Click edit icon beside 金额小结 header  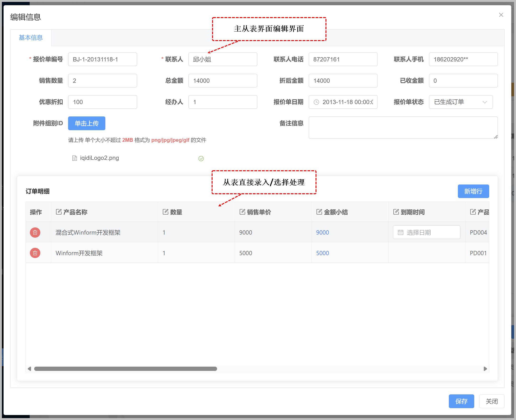pos(319,212)
